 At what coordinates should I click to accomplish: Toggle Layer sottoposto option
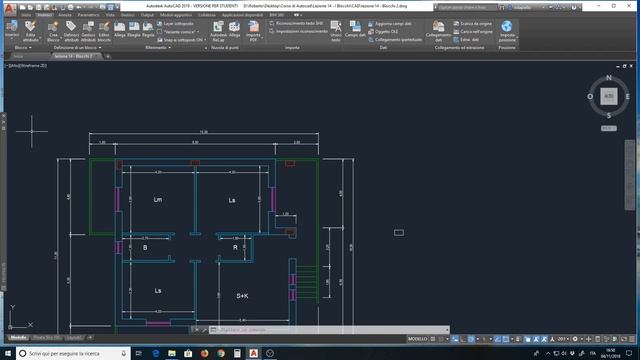pos(176,24)
